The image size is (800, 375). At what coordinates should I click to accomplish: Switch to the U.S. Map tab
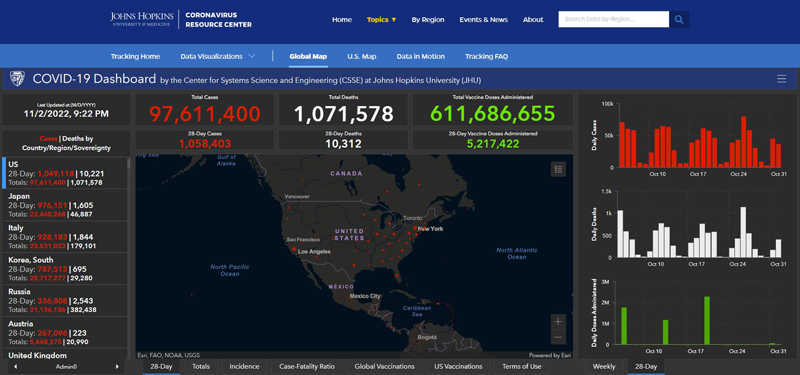(x=362, y=56)
